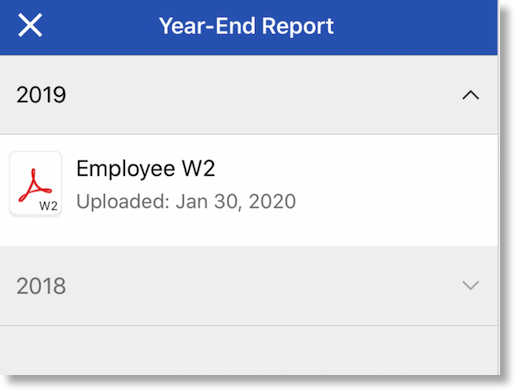Viewport: 516px width, 391px height.
Task: Toggle the 2018 accordion header row
Action: (249, 286)
